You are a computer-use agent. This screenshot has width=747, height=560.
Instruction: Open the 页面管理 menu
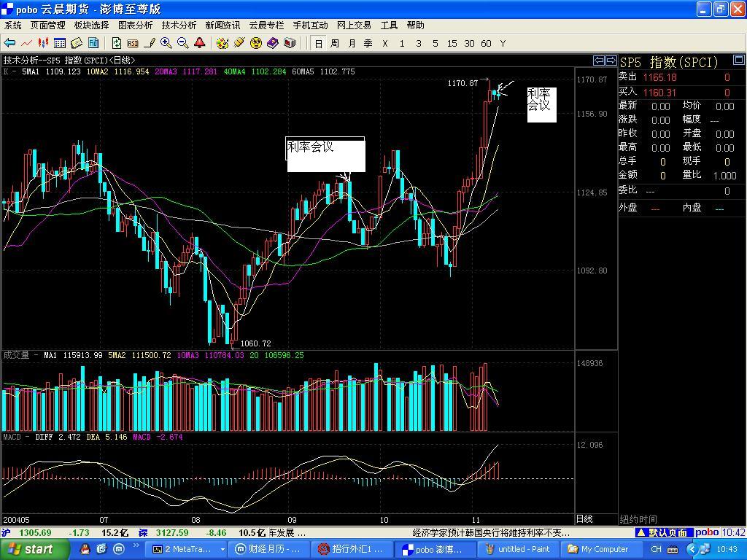coord(47,26)
